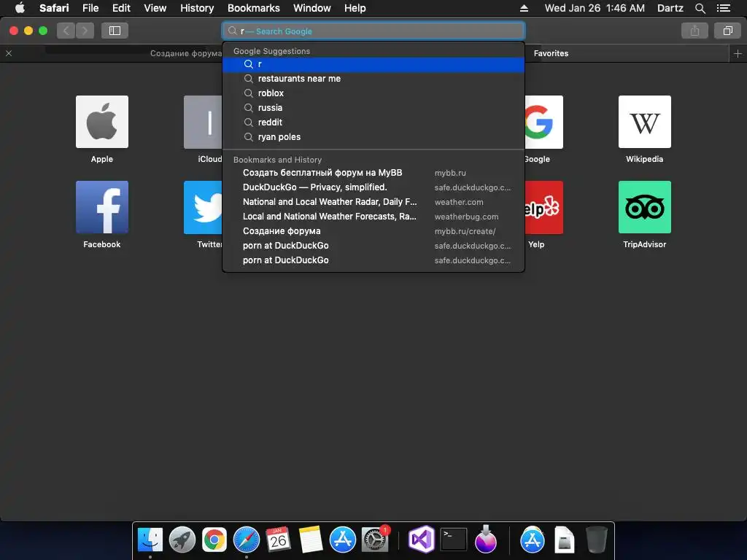Viewport: 747px width, 560px height.
Task: Choose the "roblox" suggestion
Action: (373, 93)
